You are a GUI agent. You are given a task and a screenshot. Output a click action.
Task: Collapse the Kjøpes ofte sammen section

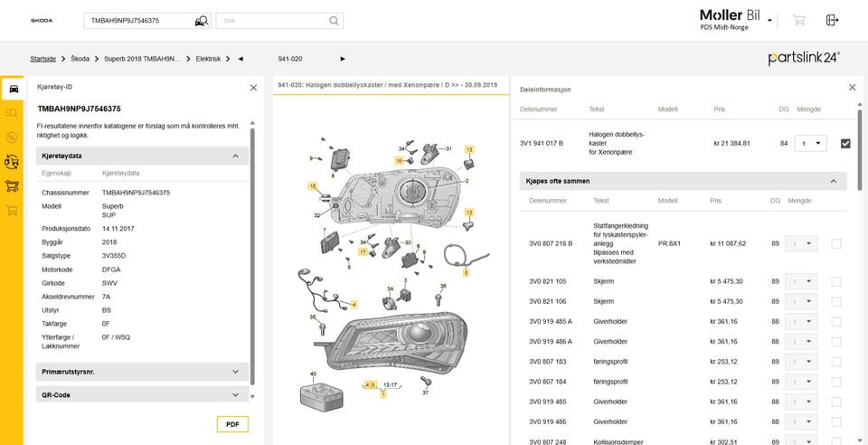coord(684,181)
